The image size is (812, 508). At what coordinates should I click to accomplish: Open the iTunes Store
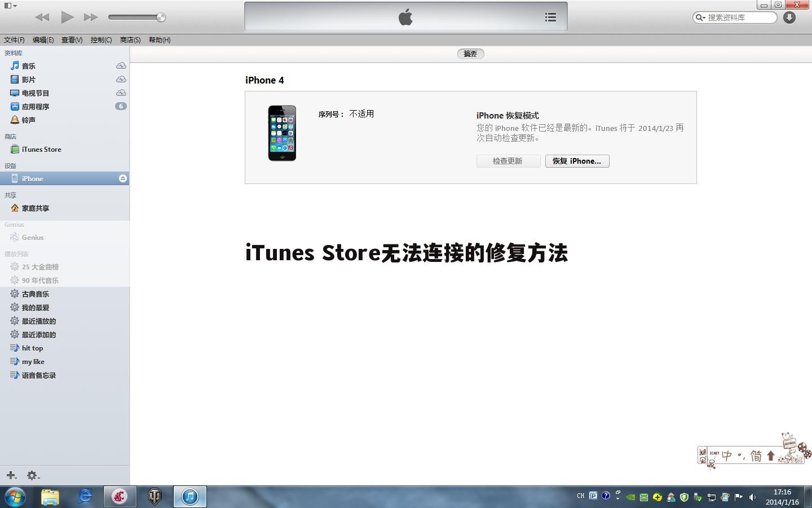pyautogui.click(x=41, y=149)
